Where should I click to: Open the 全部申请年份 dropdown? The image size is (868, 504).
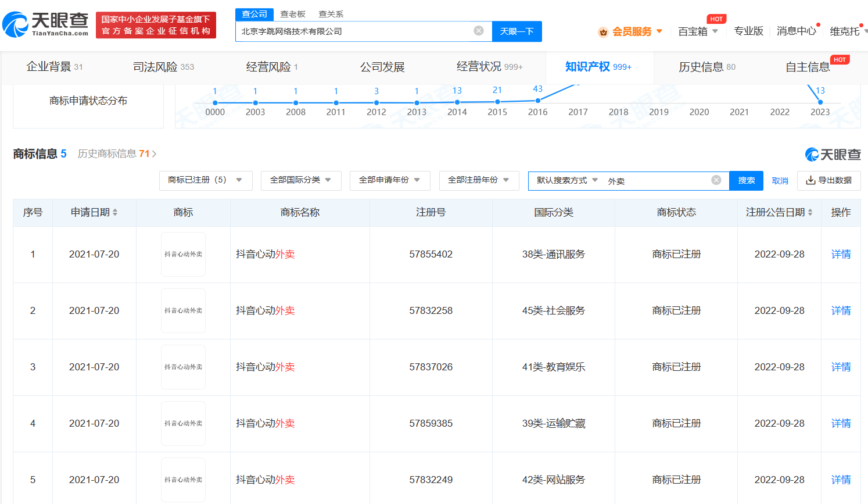coord(390,180)
